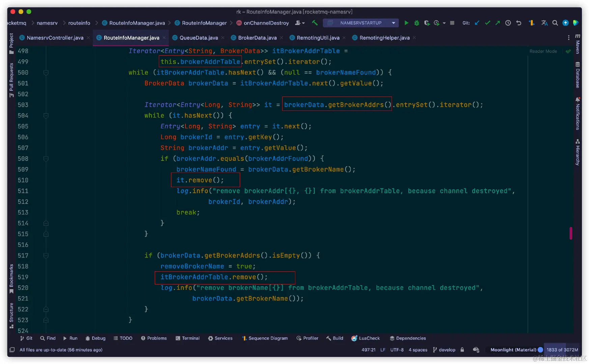Click the Git Push arrow
Image resolution: width=589 pixels, height=364 pixels.
click(498, 23)
